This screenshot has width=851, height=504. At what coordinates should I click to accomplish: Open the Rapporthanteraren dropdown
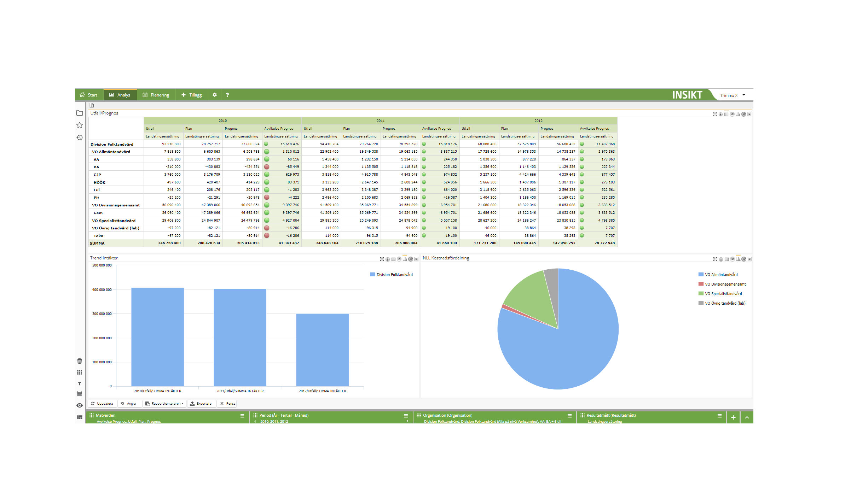(x=164, y=404)
